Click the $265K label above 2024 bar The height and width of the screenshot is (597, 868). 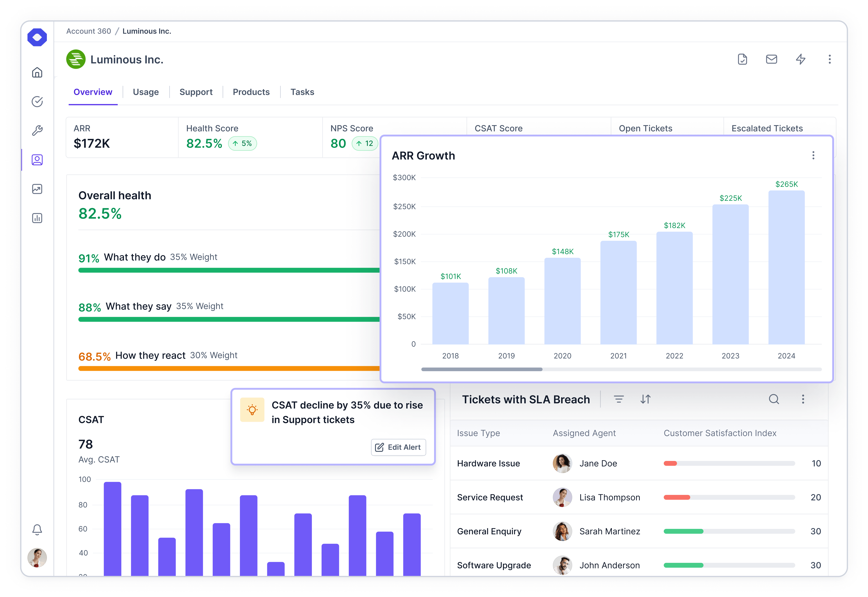pos(786,184)
